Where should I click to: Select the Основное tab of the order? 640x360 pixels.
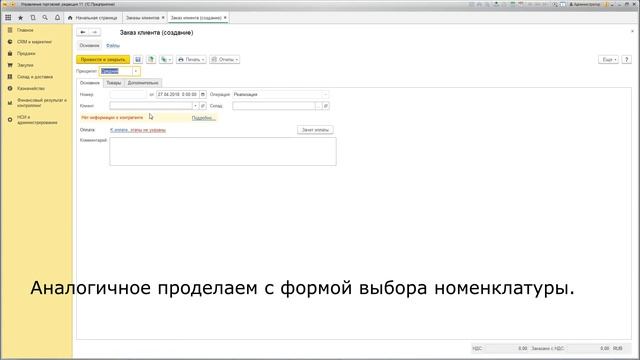pos(89,83)
